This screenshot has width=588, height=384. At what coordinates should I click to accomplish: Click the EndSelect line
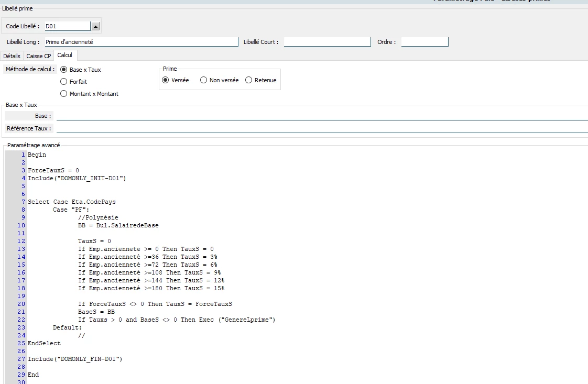click(x=44, y=344)
